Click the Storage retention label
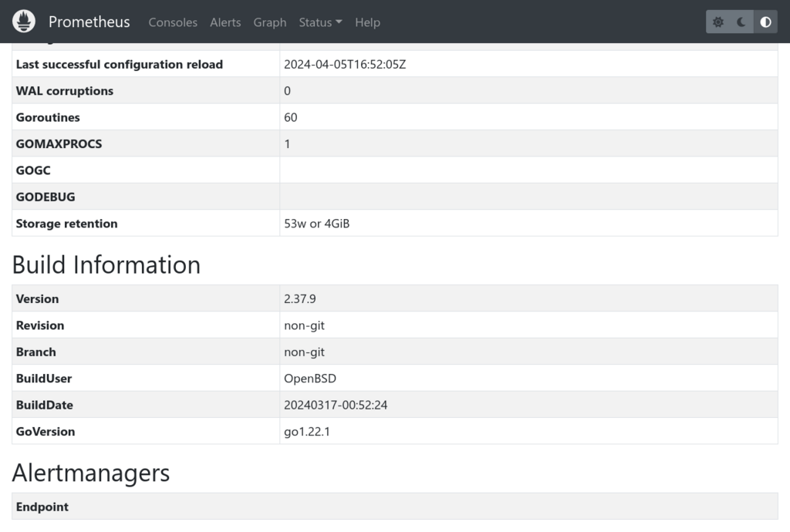This screenshot has width=790, height=532. point(66,224)
